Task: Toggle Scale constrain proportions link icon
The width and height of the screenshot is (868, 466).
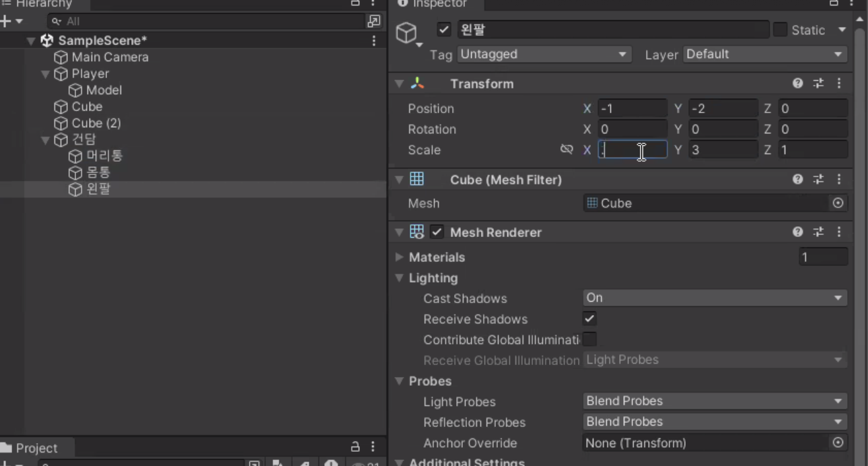Action: pos(567,149)
